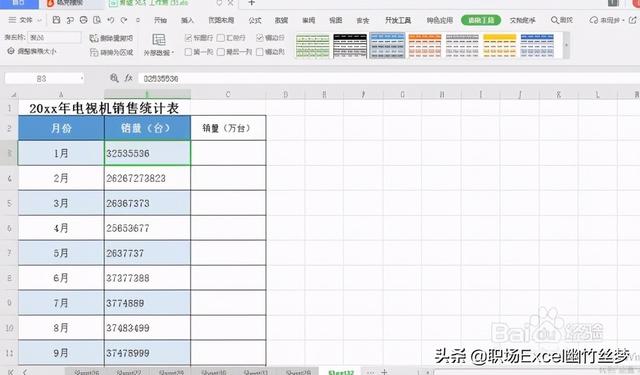The height and width of the screenshot is (375, 640).
Task: Open the Formulas (公式) ribbon tab
Action: [255, 20]
